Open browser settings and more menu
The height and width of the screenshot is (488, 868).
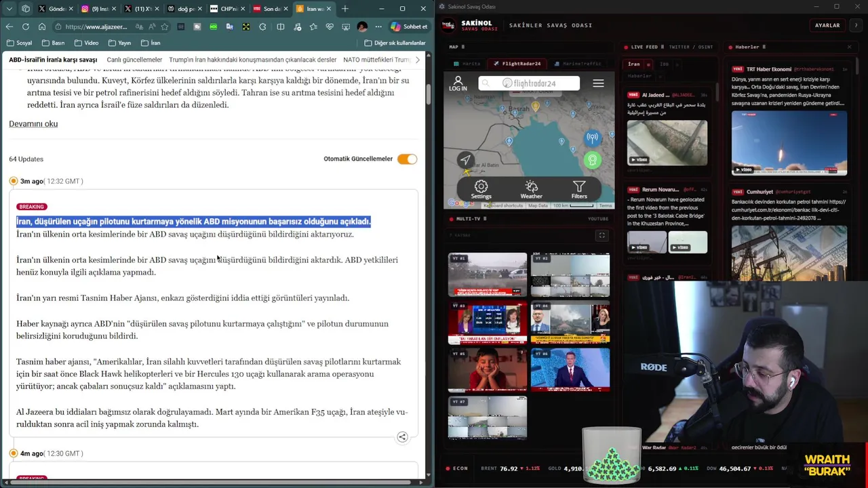point(377,26)
